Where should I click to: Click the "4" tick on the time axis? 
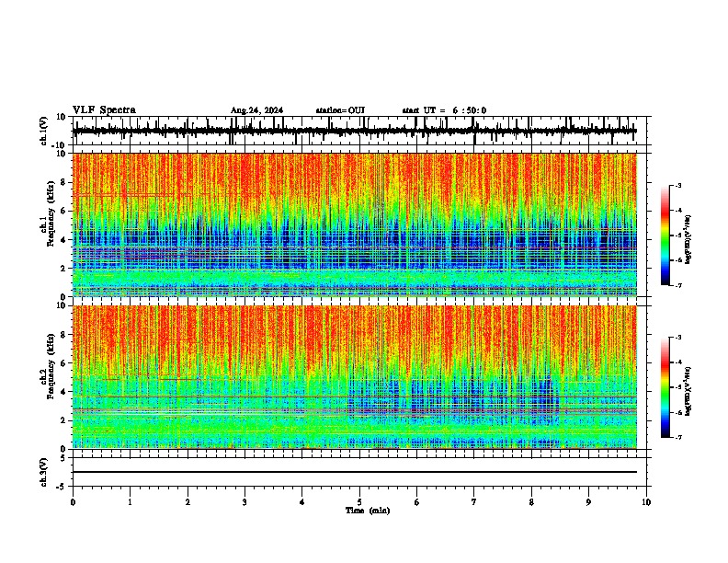click(x=301, y=502)
